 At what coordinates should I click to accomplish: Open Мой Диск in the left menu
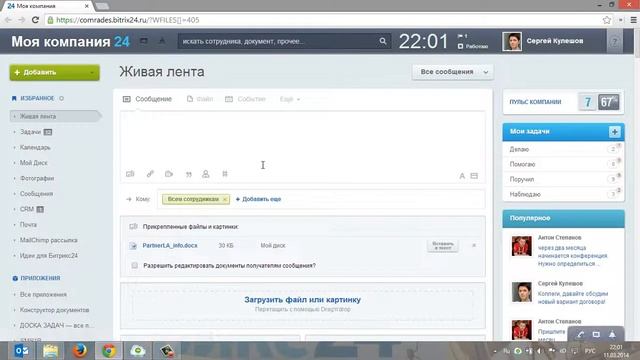33,163
